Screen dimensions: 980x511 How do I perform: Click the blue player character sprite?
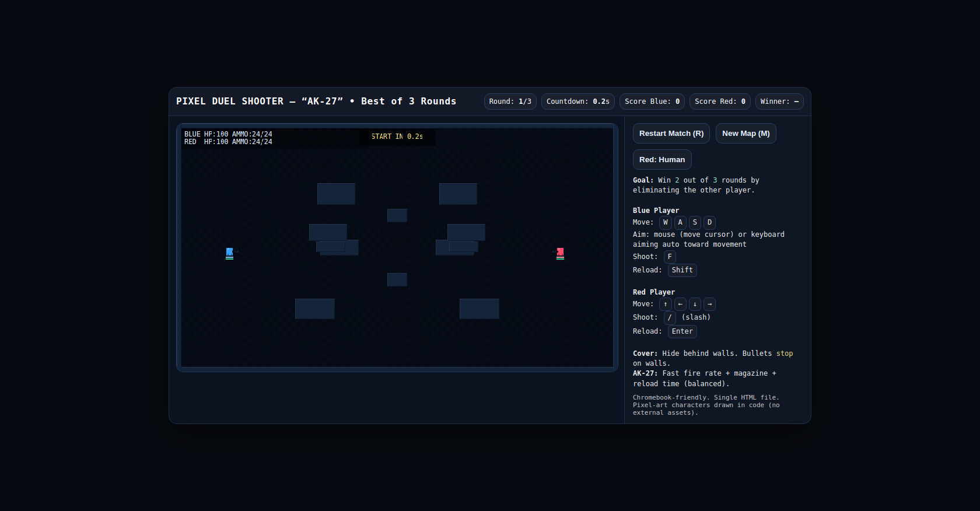tap(229, 253)
